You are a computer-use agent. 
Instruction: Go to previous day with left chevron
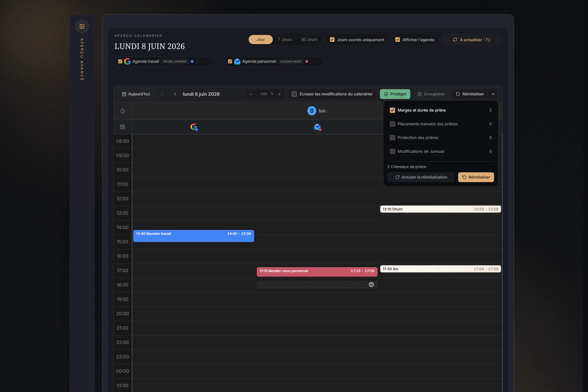(162, 94)
